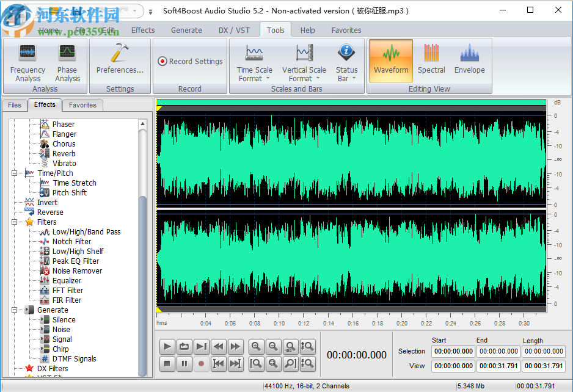Open the Frequency Analysis tool

pos(27,61)
